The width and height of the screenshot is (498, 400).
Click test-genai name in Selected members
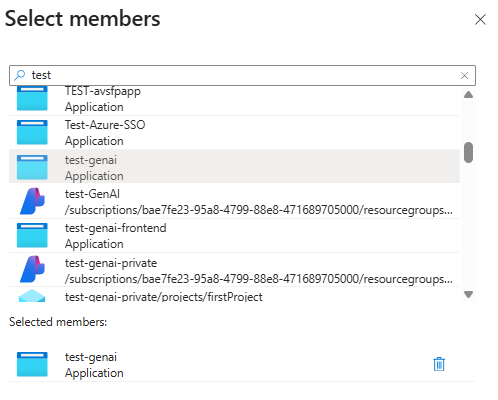point(91,357)
